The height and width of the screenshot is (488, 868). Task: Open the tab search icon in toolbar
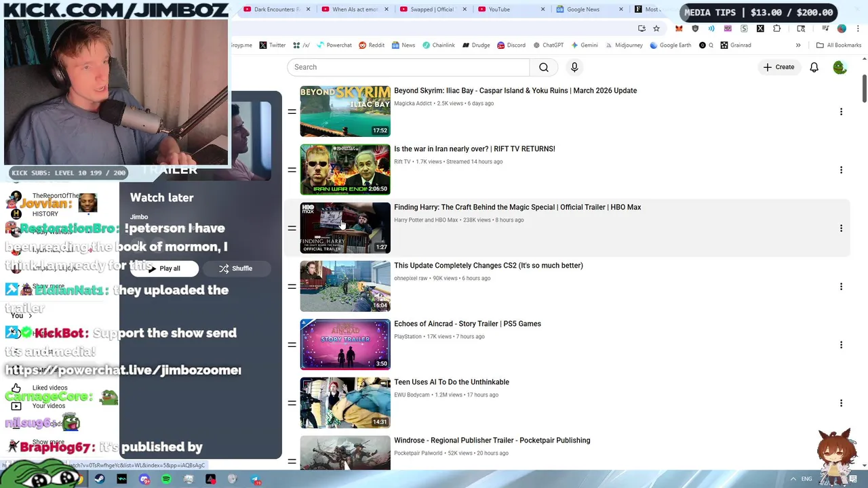(x=801, y=28)
